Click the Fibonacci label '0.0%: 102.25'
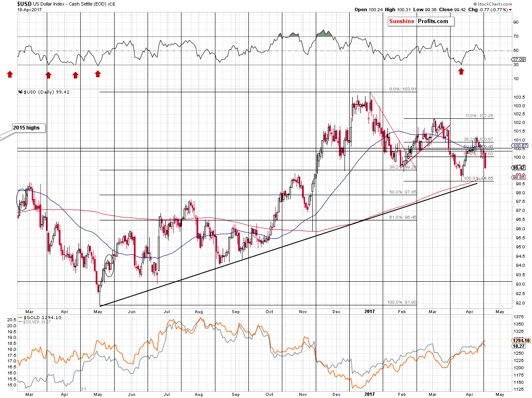This screenshot has height=398, width=532. 480,116
